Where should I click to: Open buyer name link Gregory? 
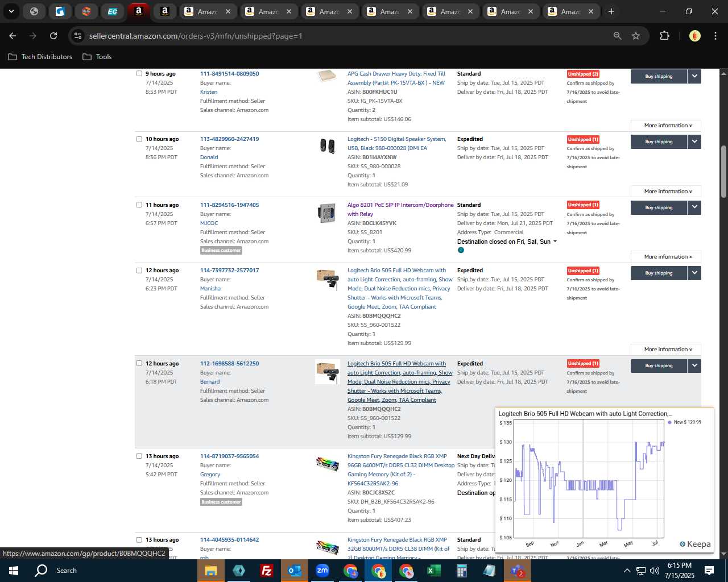210,474
